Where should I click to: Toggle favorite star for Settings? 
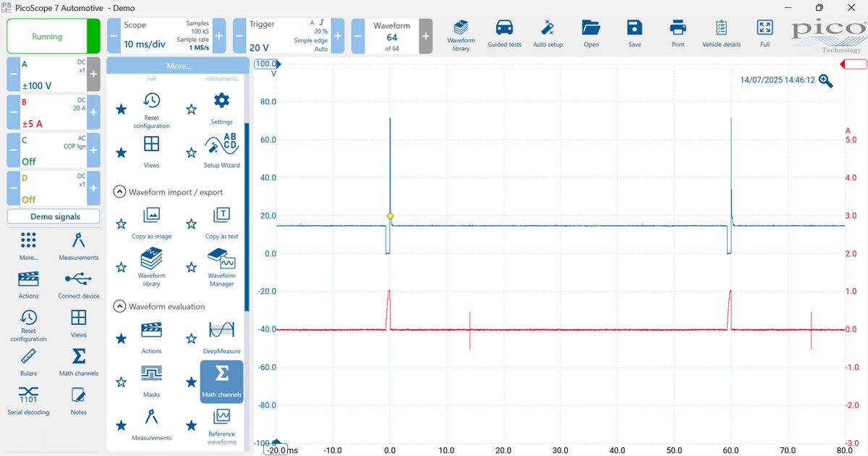[191, 109]
